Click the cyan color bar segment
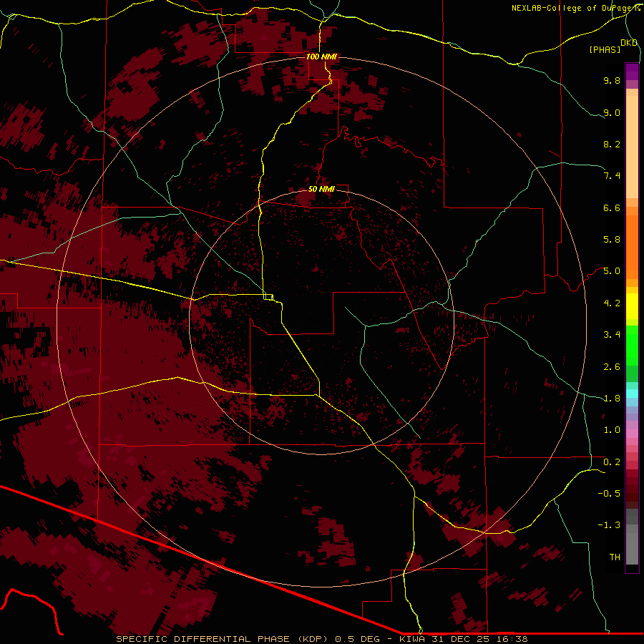 (x=632, y=394)
